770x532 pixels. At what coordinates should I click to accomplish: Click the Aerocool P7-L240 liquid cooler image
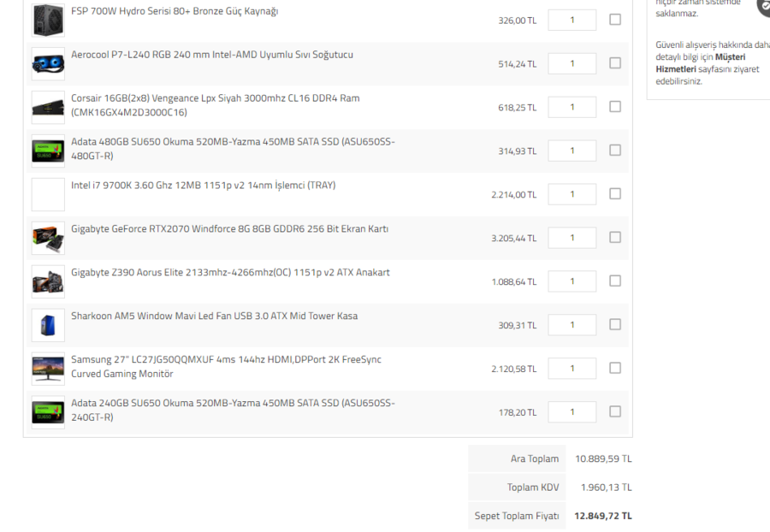click(x=48, y=64)
